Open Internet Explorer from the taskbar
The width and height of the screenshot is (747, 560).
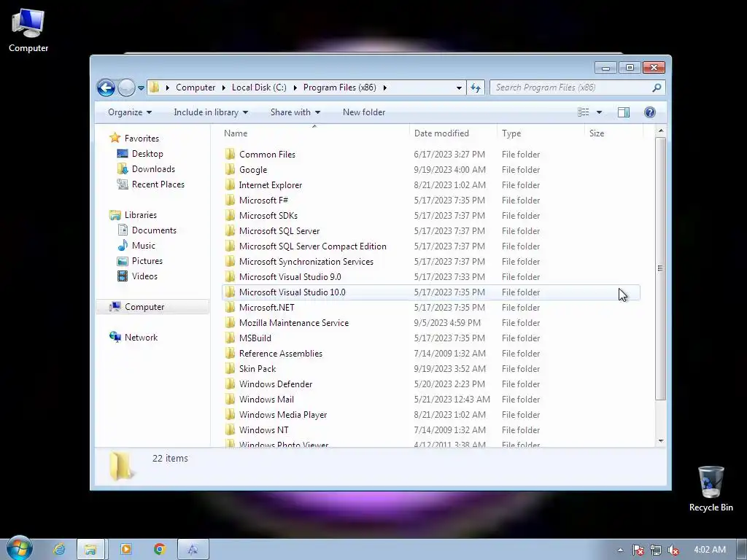(59, 550)
